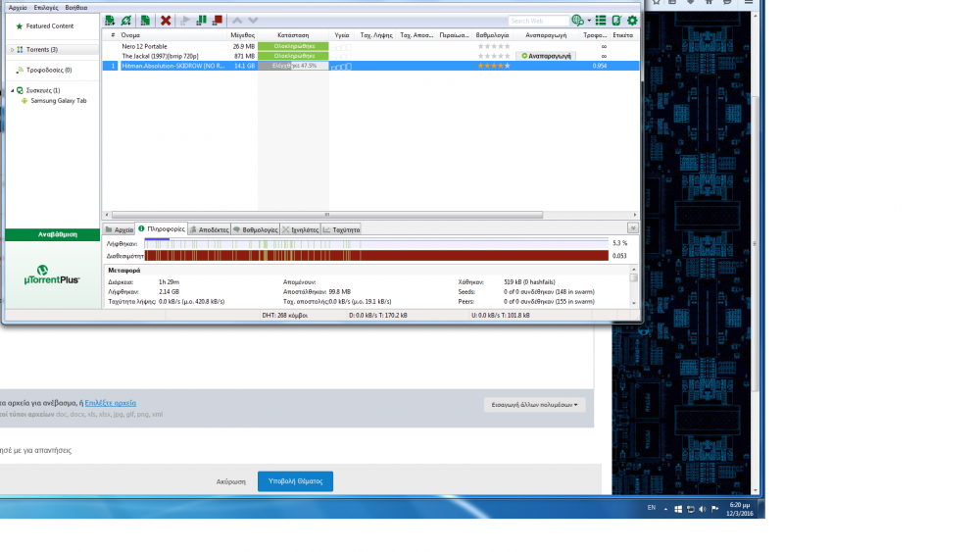Click the upload speed status bar entry

click(500, 315)
